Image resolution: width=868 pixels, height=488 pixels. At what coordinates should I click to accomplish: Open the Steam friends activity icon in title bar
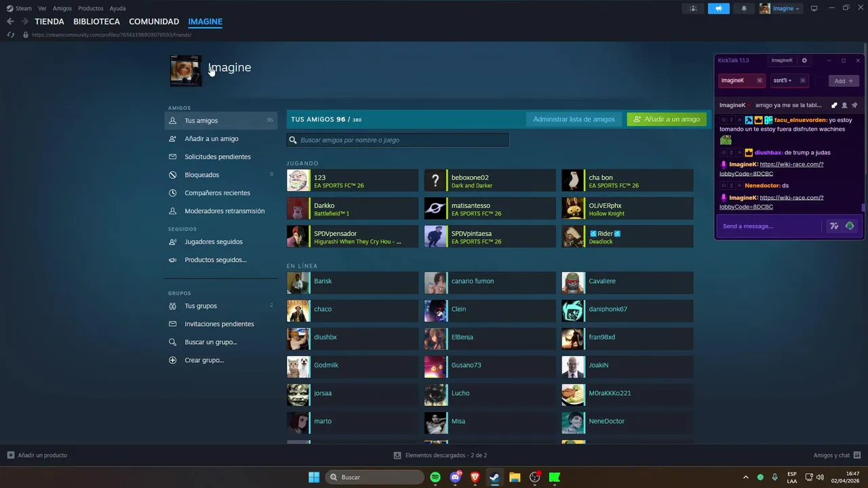tap(693, 8)
